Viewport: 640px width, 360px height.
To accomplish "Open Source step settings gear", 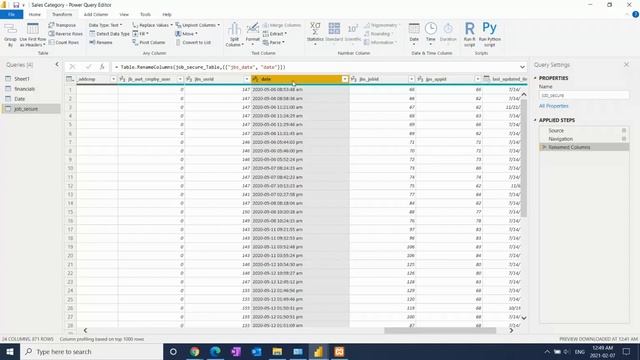I will 624,131.
